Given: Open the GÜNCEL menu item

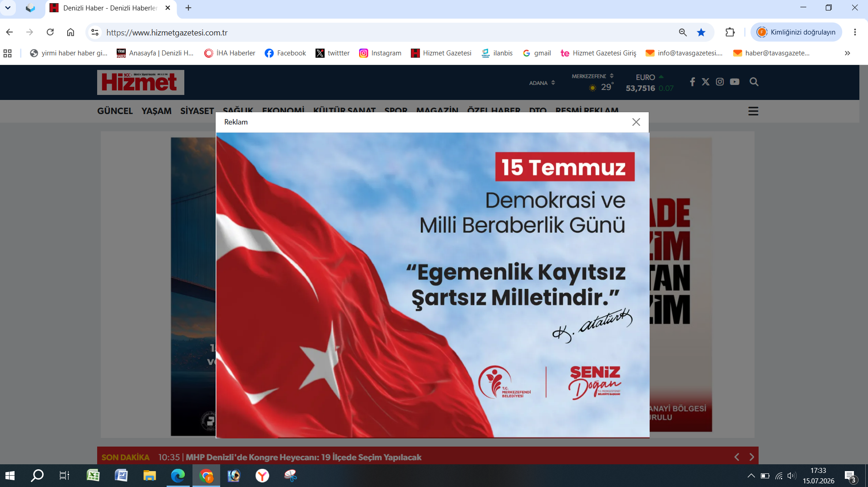Looking at the screenshot, I should (115, 111).
